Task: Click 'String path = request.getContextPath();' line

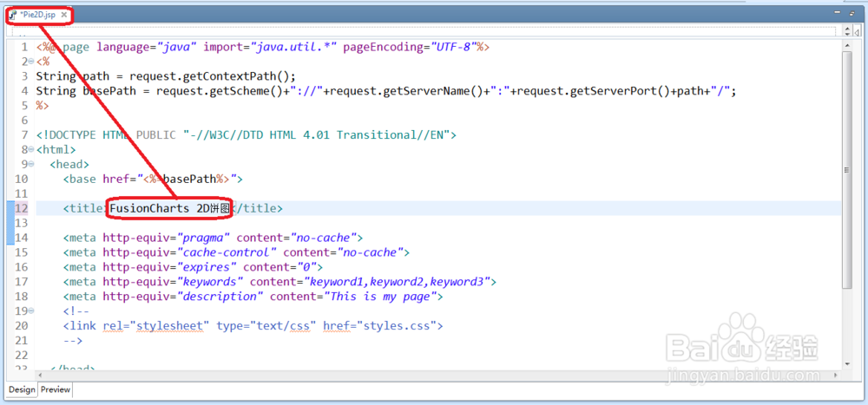Action: (166, 76)
